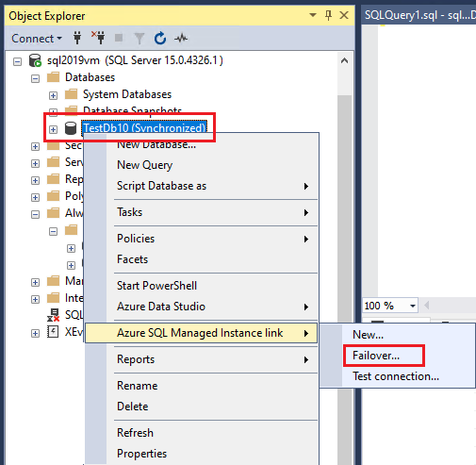This screenshot has height=465, width=476.
Task: Click Object Explorer scrollbar up arrow
Action: [344, 60]
